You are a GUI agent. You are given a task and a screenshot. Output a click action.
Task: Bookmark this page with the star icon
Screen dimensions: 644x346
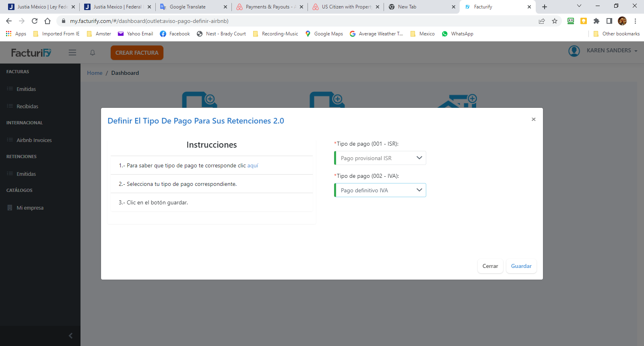coord(555,21)
